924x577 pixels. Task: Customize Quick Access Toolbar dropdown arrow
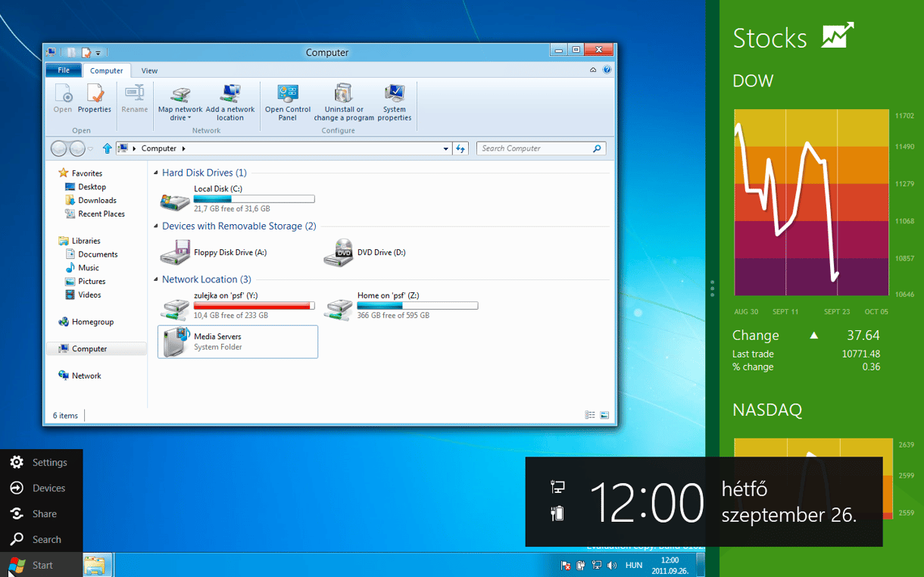(x=98, y=53)
